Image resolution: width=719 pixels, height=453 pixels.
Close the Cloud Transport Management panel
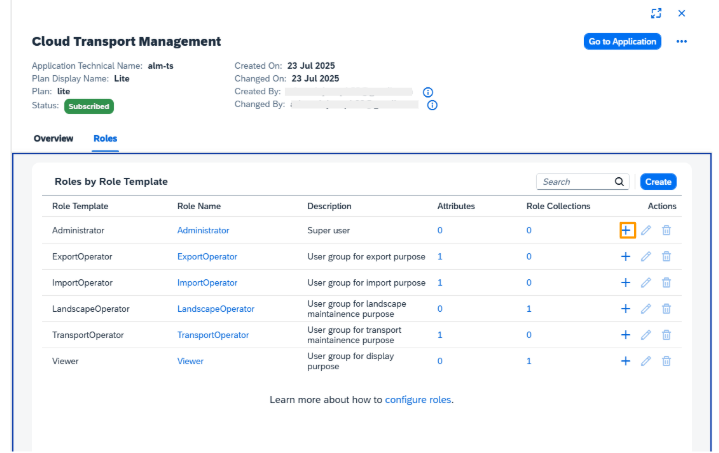pyautogui.click(x=682, y=13)
